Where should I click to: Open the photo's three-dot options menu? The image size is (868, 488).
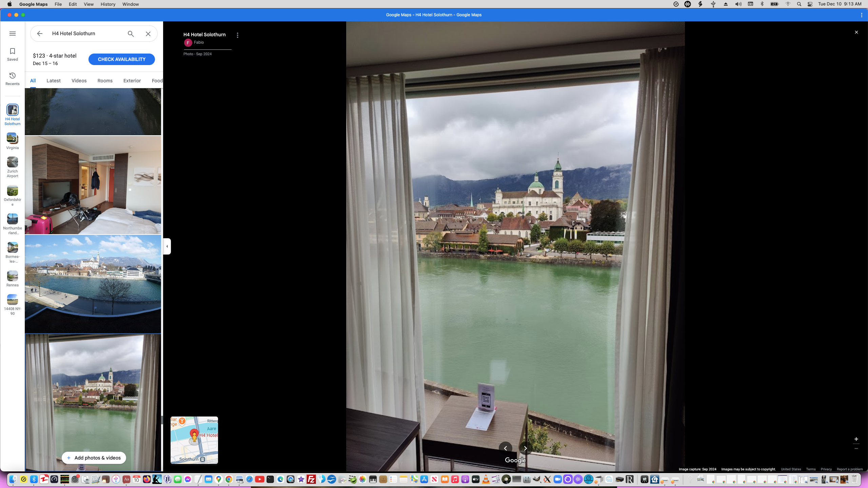pos(237,35)
